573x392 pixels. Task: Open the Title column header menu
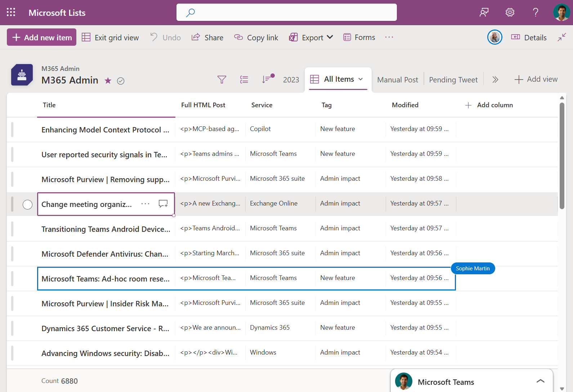tap(106, 105)
